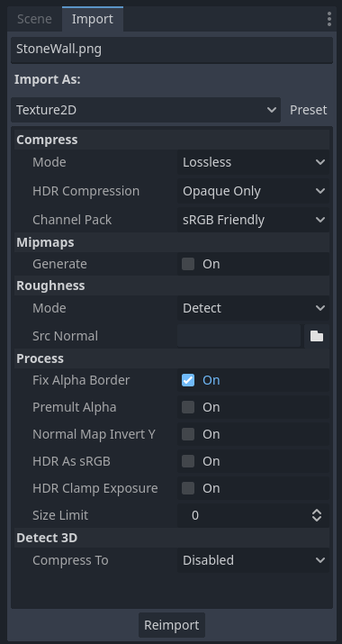The width and height of the screenshot is (342, 644).
Task: Enable HDR As sRGB option
Action: 188,461
